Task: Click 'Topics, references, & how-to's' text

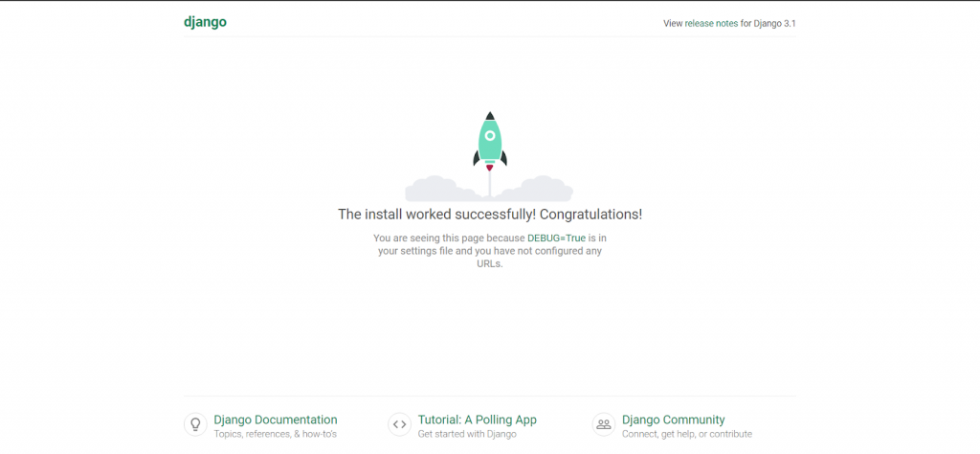Action: (276, 434)
